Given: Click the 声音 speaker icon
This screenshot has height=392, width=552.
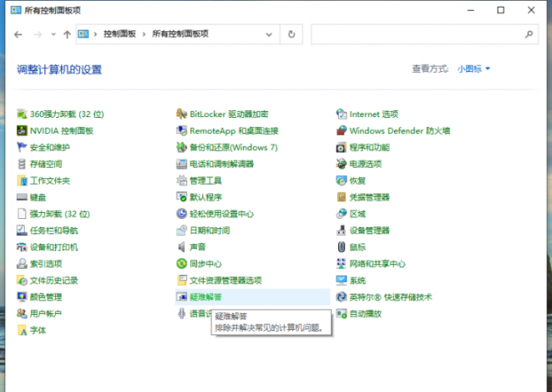Looking at the screenshot, I should pos(181,247).
